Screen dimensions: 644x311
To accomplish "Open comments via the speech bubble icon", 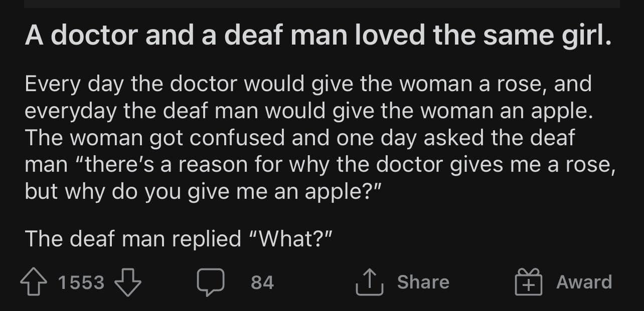I will 210,282.
